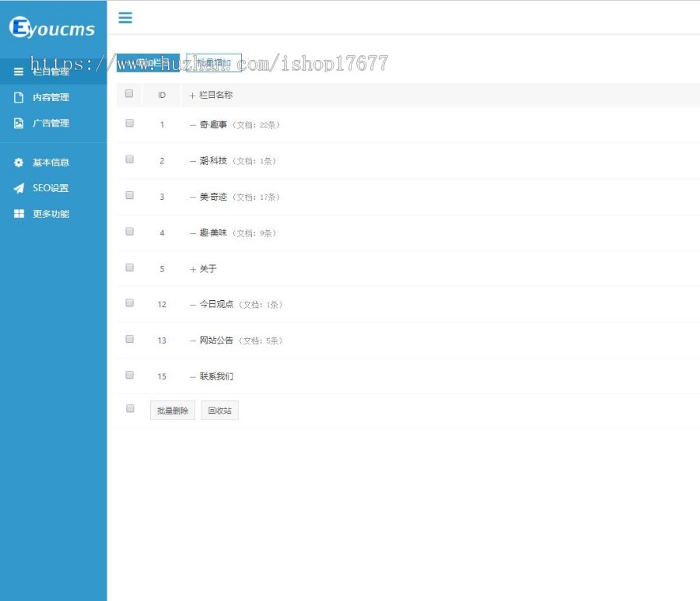Check the checkbox for row 关于
The height and width of the screenshot is (601, 700).
pos(129,267)
